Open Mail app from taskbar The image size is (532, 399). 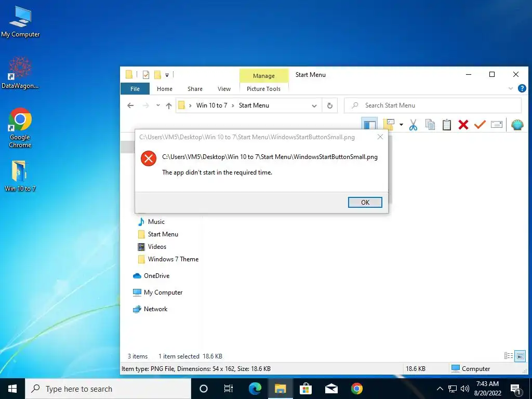coord(331,389)
